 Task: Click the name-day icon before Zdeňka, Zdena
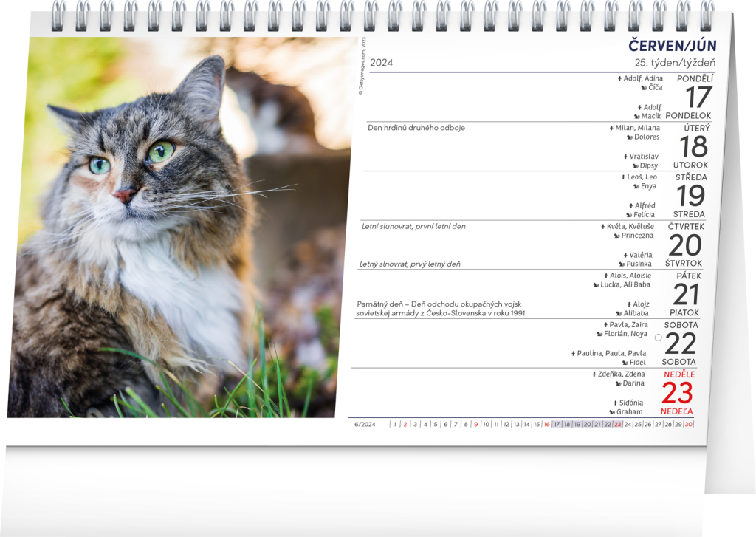[594, 374]
